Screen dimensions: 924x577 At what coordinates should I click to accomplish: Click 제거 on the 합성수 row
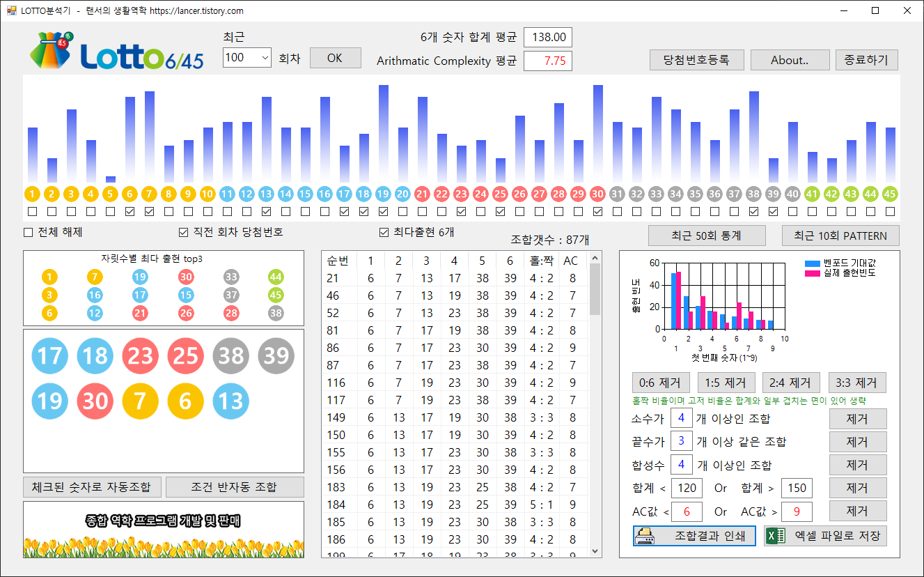pyautogui.click(x=858, y=465)
